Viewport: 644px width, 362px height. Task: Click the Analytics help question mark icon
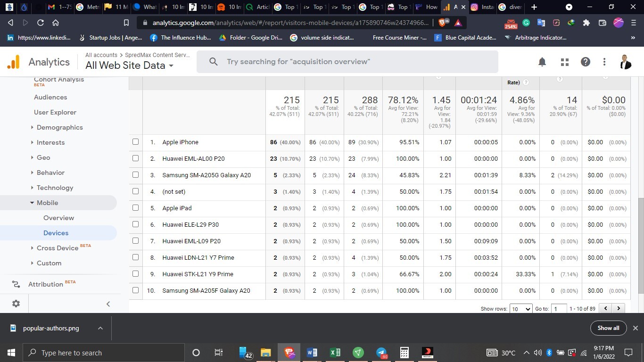coord(586,62)
